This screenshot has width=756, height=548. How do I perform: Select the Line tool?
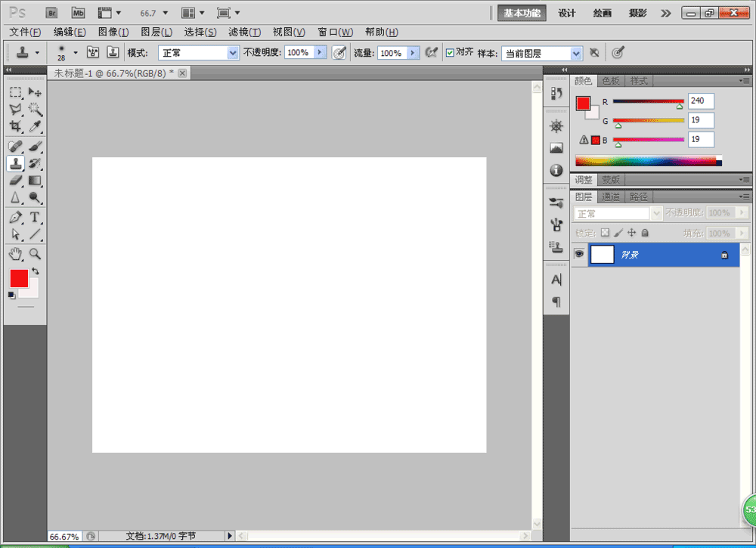coord(35,235)
